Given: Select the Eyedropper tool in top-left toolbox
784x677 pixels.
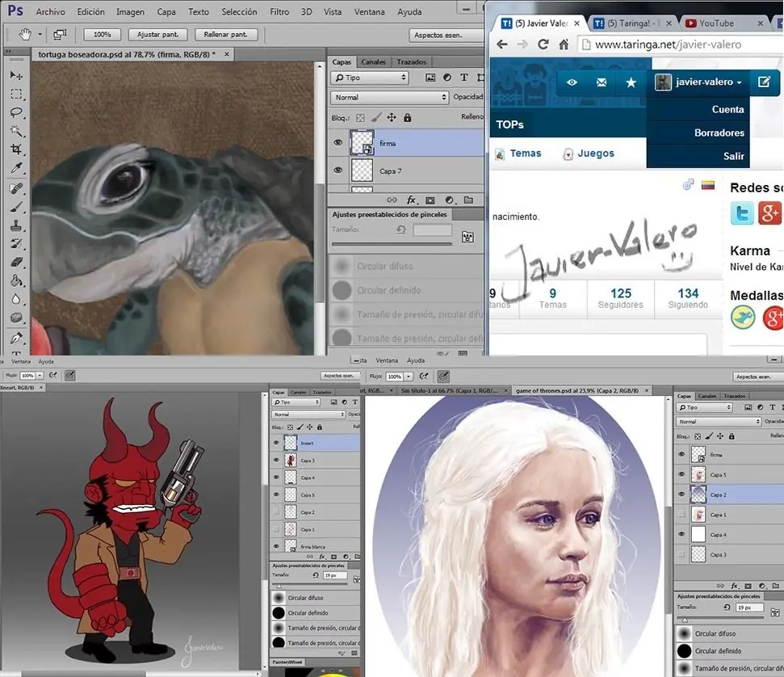Looking at the screenshot, I should coord(16,168).
